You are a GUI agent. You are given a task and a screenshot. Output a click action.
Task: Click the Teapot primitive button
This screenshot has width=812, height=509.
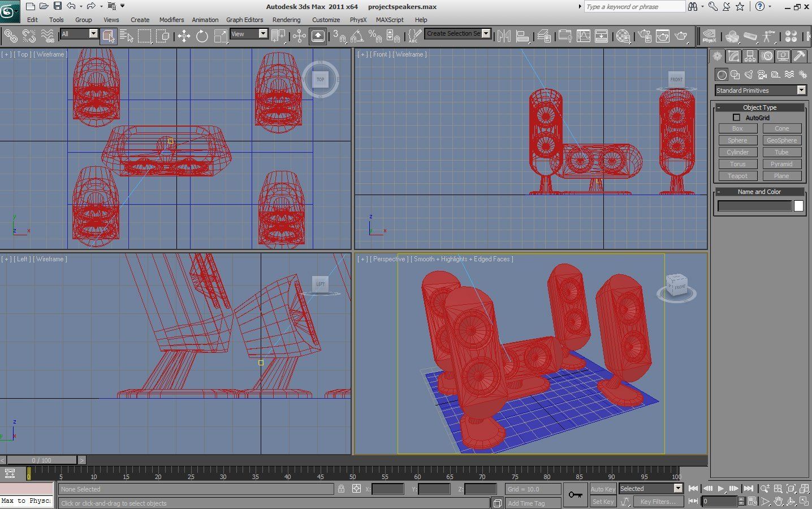(737, 176)
